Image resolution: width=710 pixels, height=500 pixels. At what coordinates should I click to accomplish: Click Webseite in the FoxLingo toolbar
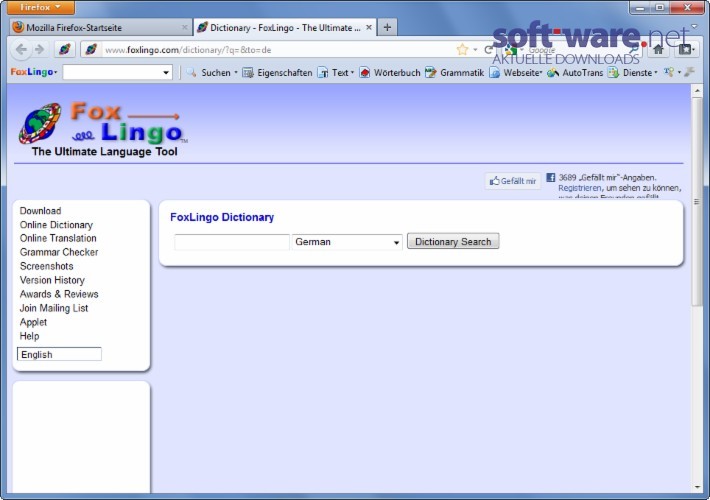[x=515, y=72]
